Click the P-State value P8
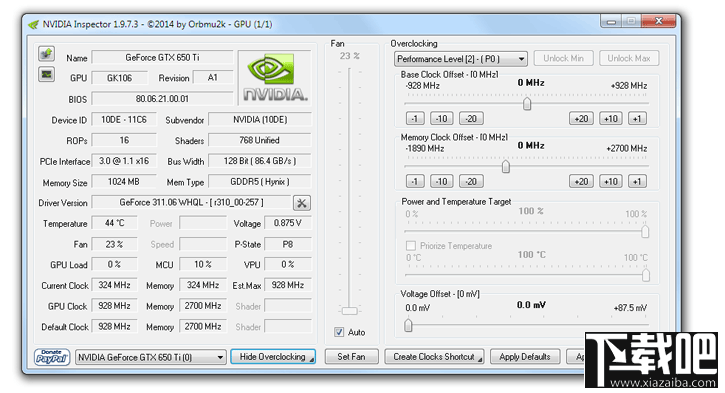725x393 pixels. coord(288,244)
